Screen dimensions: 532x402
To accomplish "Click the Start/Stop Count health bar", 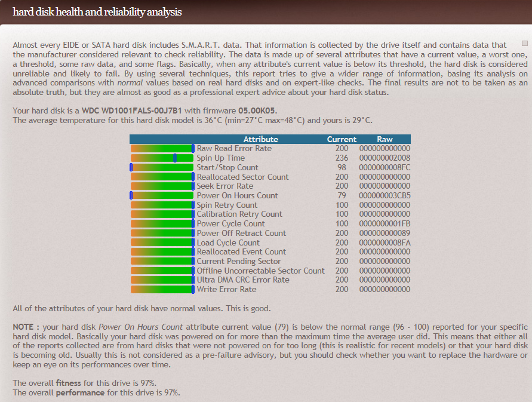I will 162,167.
